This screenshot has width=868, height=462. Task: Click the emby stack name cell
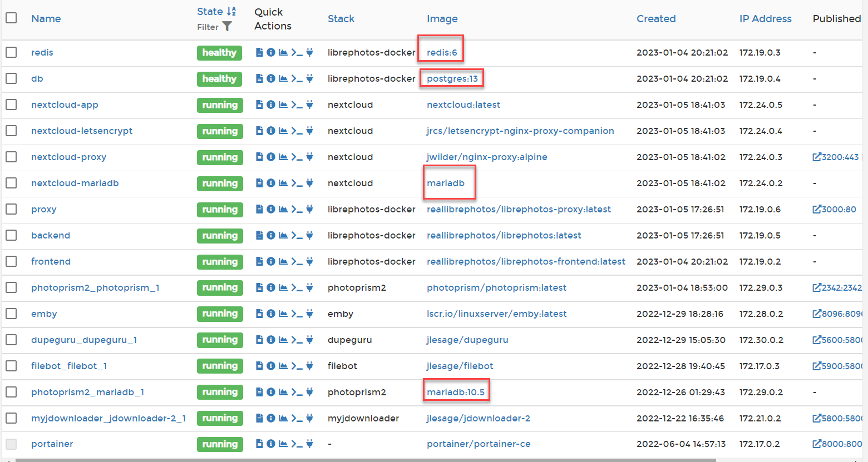pos(341,314)
